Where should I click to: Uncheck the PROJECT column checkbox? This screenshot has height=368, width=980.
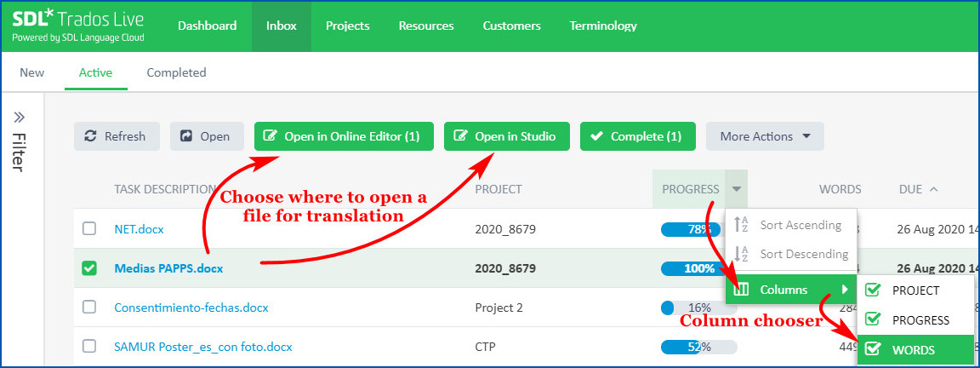click(x=872, y=290)
